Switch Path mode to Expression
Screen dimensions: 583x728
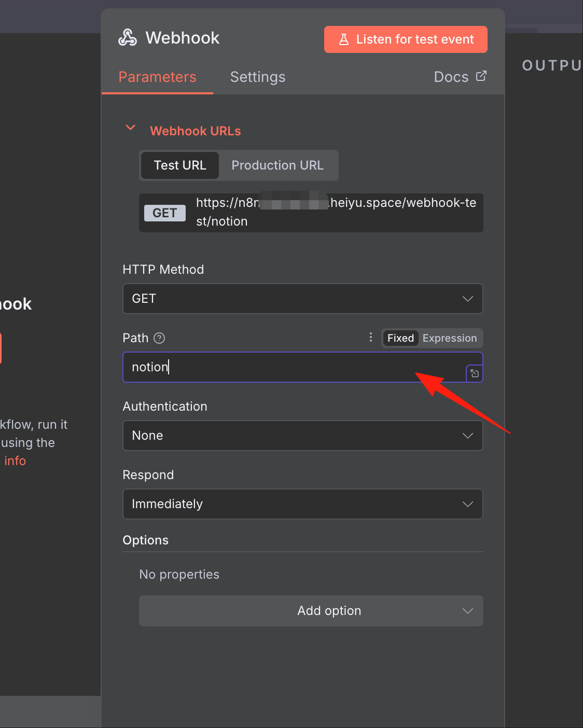point(449,338)
